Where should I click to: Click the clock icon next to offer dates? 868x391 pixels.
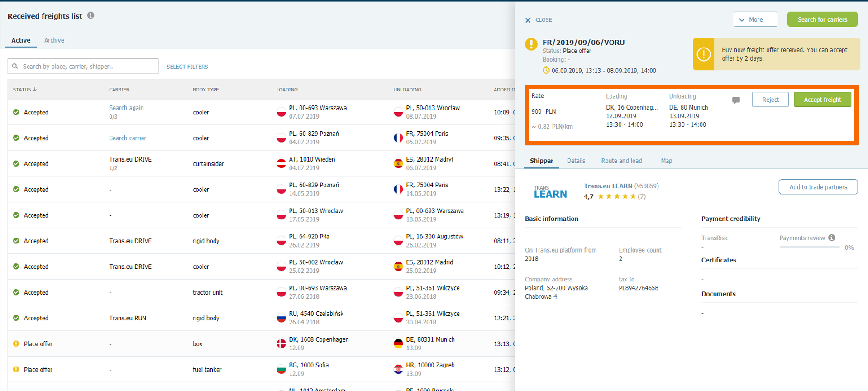coord(546,70)
